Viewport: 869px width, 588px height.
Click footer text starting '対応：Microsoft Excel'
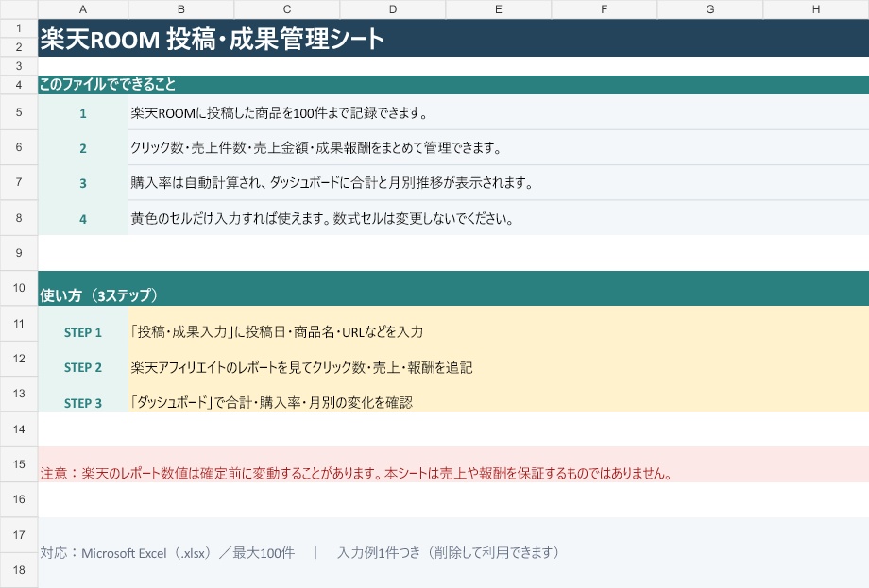coord(299,552)
